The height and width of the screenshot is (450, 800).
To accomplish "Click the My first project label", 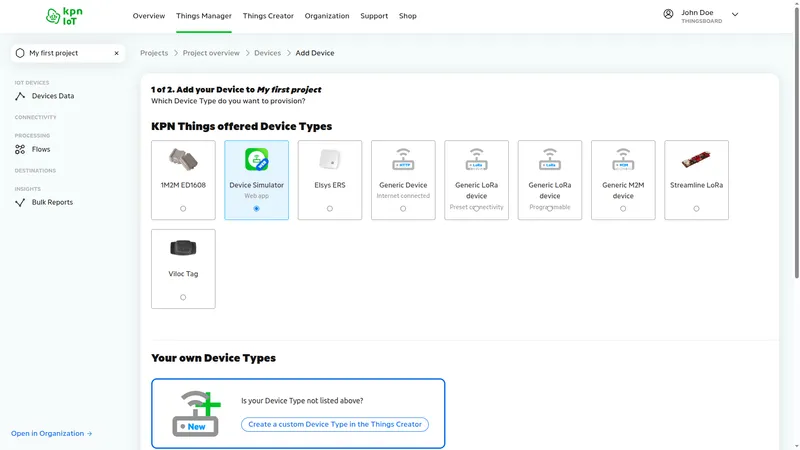I will (x=54, y=53).
